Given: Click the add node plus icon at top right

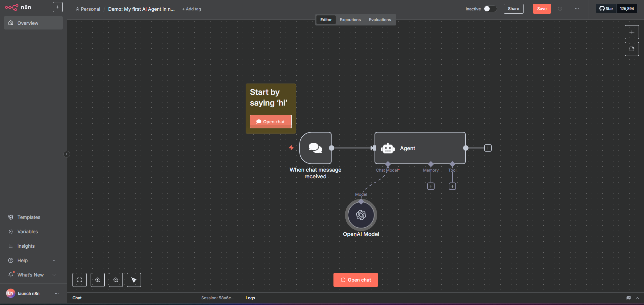Looking at the screenshot, I should pyautogui.click(x=632, y=32).
